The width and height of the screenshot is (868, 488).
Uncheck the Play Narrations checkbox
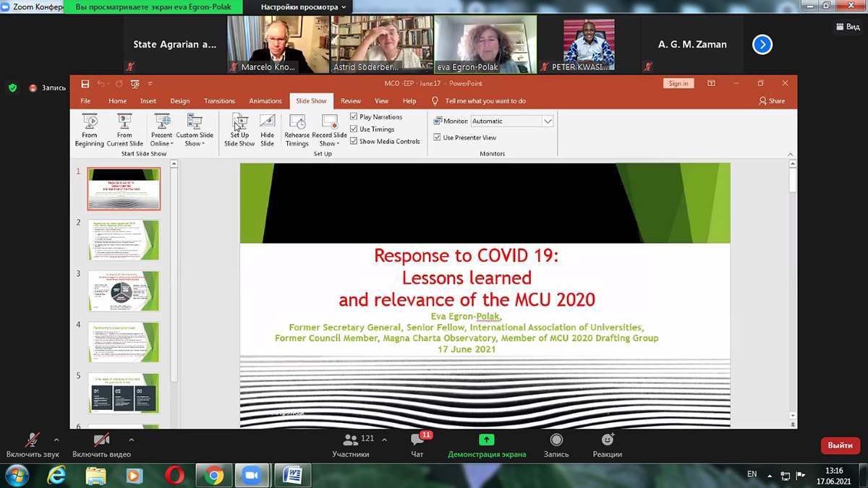click(354, 117)
